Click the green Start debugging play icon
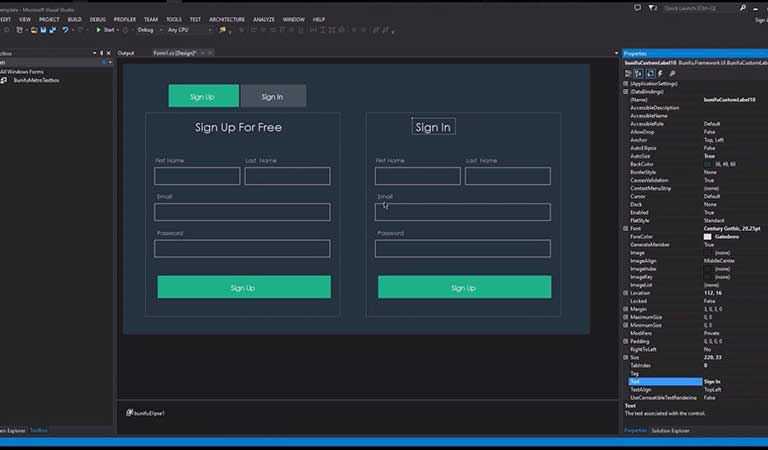Viewport: 768px width, 450px height. click(99, 30)
